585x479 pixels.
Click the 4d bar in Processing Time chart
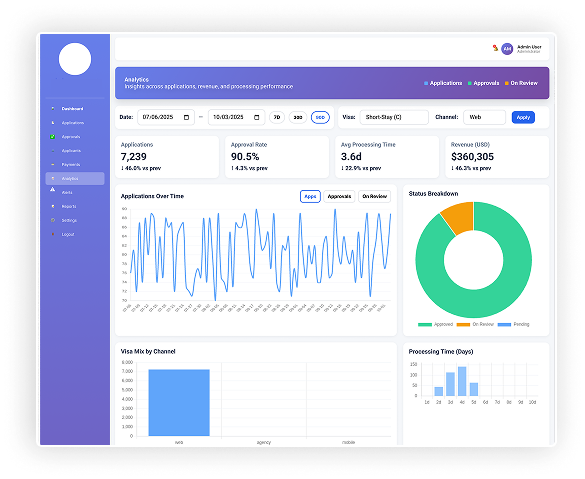tap(462, 381)
